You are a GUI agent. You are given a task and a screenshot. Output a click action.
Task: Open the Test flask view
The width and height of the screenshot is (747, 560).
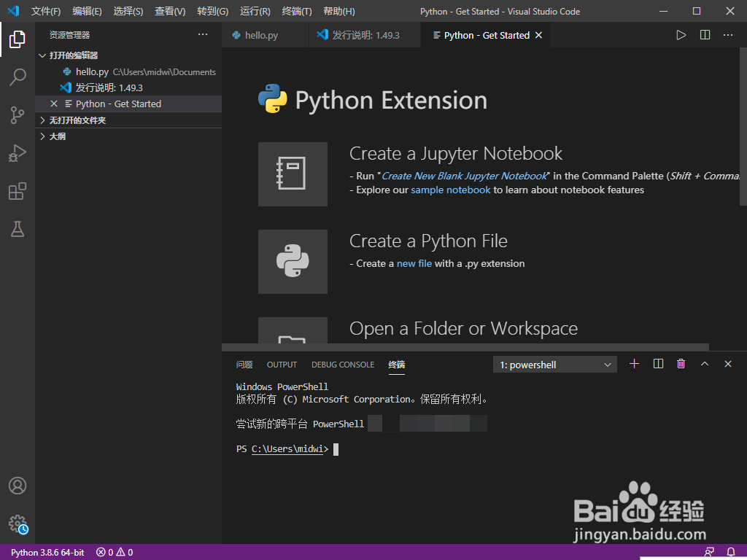(18, 229)
